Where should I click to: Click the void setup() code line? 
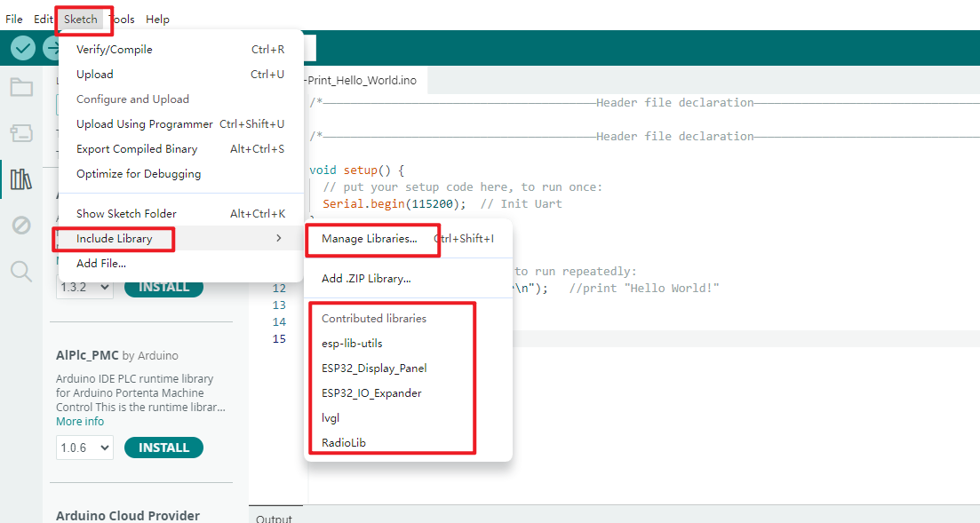357,170
